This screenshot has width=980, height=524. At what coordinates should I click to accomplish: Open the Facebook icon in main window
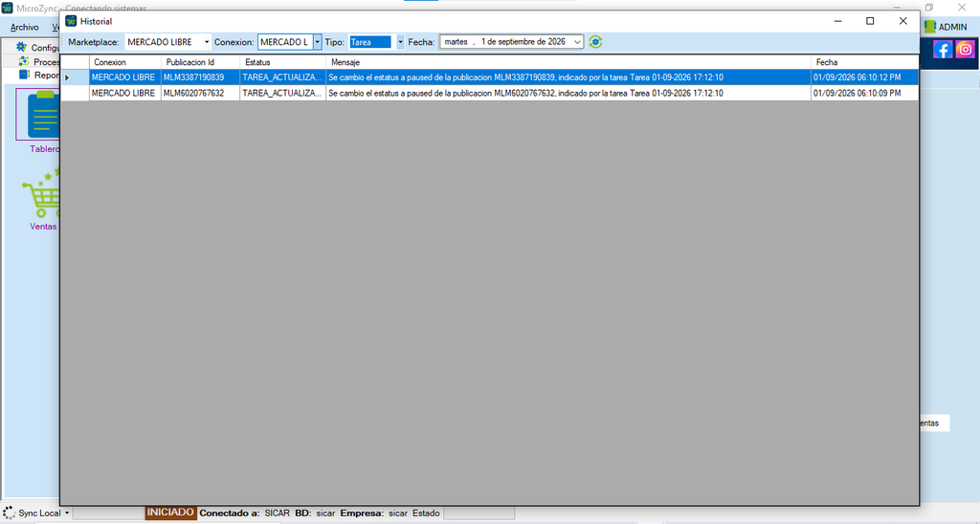(x=943, y=50)
